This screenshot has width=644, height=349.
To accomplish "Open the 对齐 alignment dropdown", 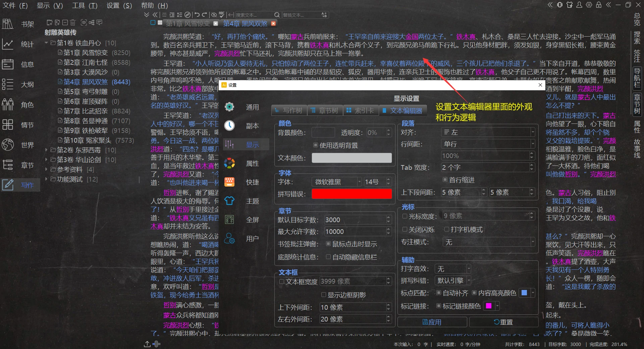I will point(488,132).
